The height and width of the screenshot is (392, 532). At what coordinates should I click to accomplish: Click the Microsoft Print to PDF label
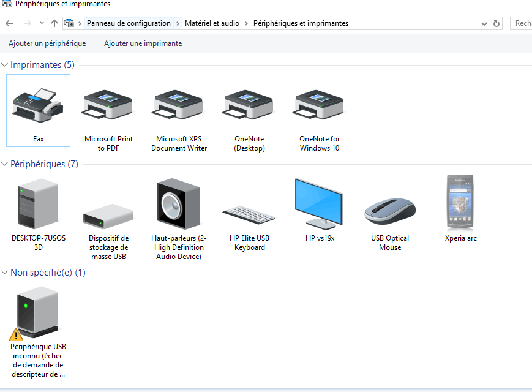(x=108, y=143)
